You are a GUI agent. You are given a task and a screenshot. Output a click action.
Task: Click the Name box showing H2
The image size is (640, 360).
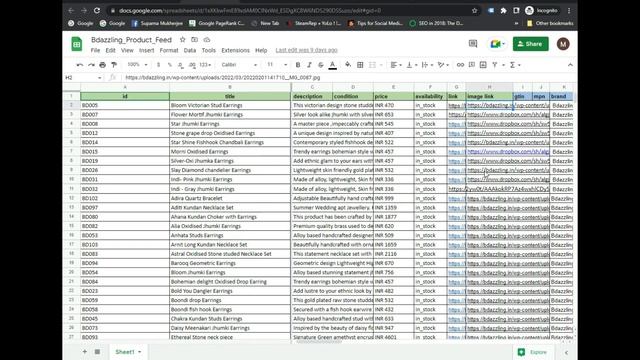(x=83, y=78)
